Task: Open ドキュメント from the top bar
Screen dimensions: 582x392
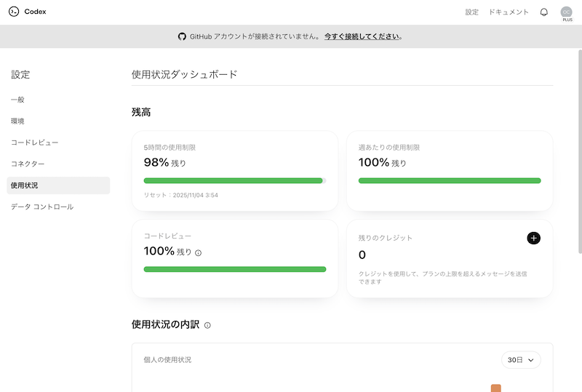Action: point(509,12)
